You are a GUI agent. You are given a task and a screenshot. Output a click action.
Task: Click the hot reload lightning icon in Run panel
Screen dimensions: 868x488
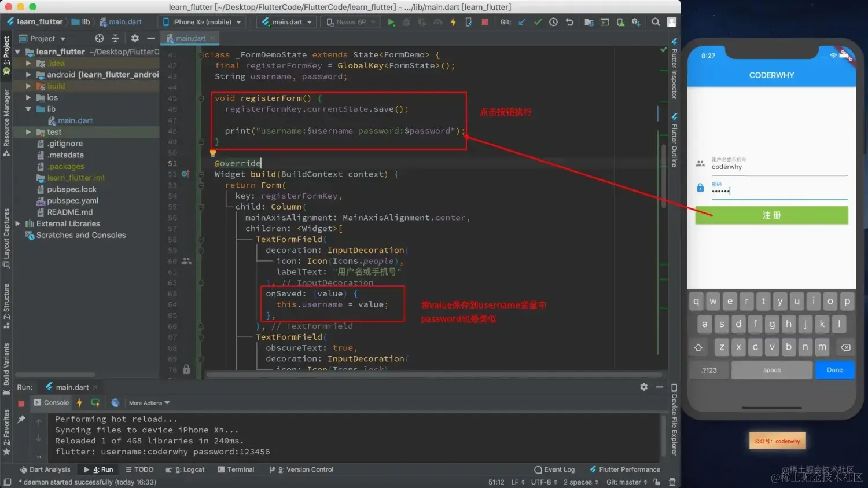pyautogui.click(x=79, y=403)
